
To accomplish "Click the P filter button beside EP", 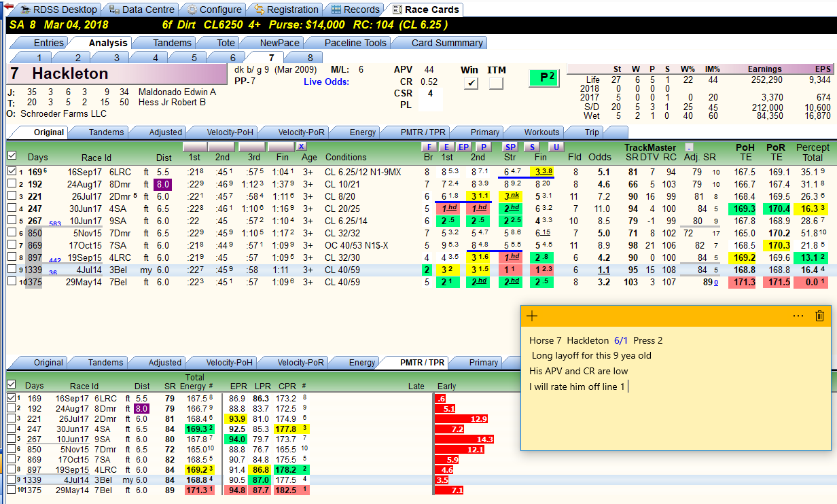I will click(483, 147).
